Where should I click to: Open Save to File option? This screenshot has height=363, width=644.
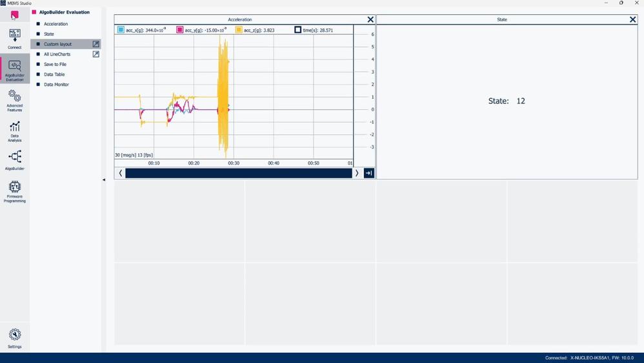[x=55, y=64]
